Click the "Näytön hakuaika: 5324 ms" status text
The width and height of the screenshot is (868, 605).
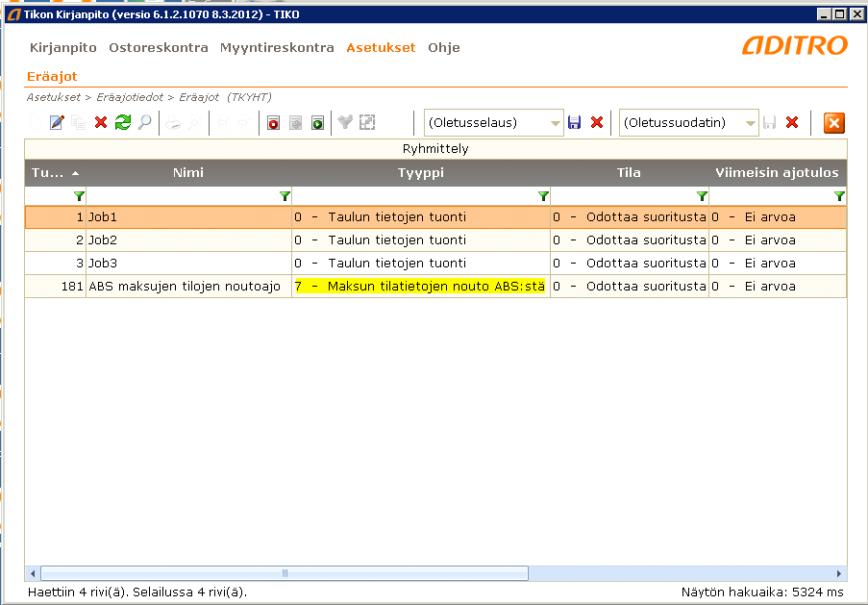click(762, 592)
